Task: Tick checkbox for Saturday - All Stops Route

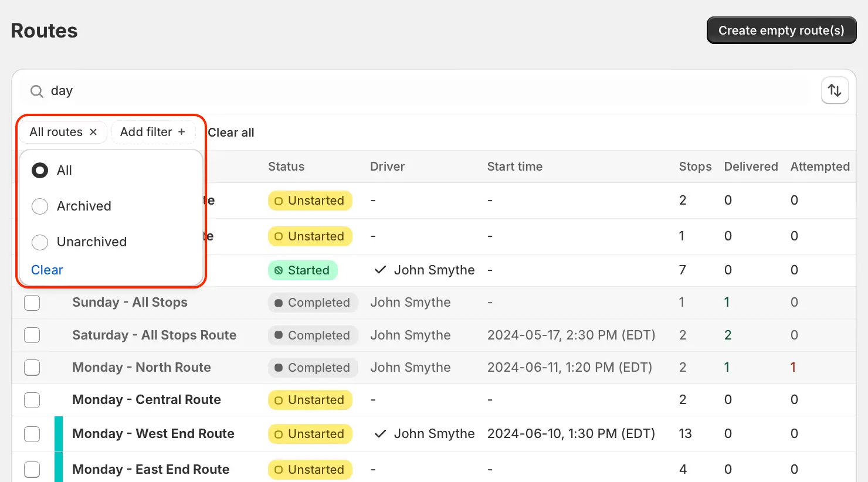Action: click(x=32, y=335)
